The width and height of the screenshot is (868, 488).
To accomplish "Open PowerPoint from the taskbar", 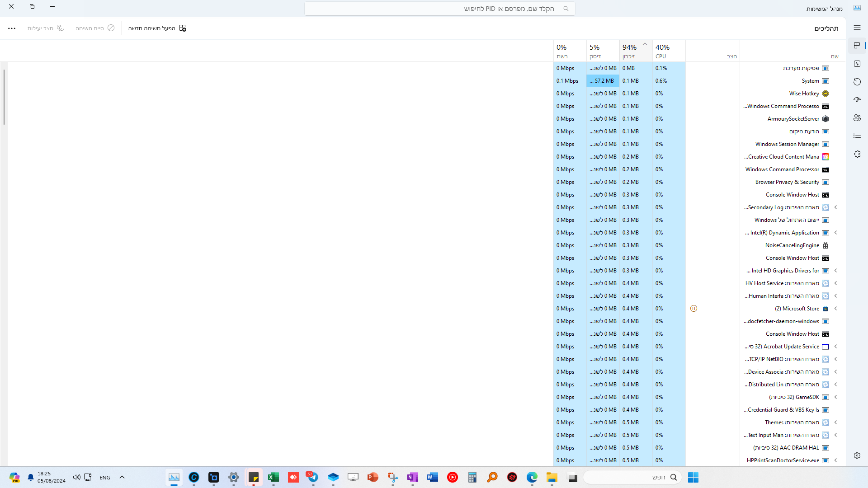I will [373, 477].
